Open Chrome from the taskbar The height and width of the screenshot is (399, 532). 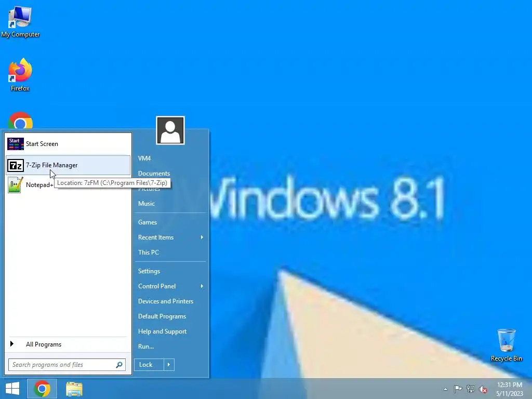(x=42, y=389)
